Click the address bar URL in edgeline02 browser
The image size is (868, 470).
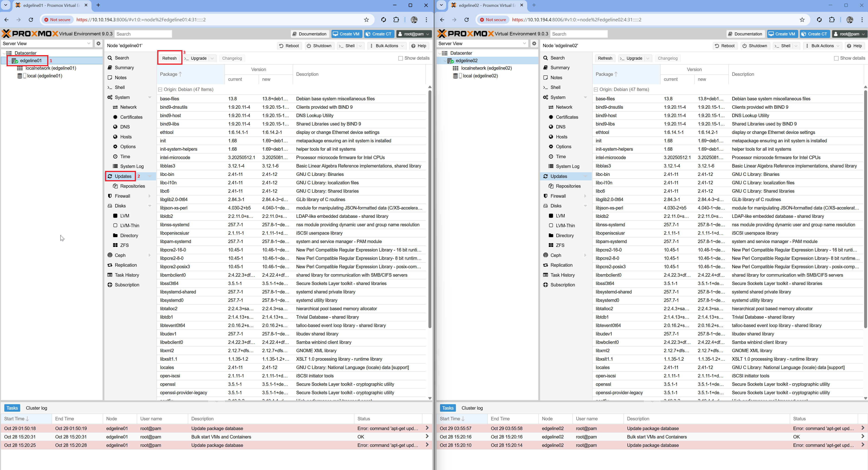point(577,20)
